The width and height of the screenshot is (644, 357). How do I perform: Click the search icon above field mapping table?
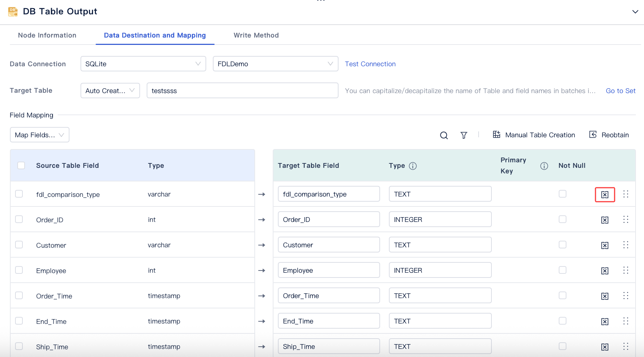tap(444, 135)
